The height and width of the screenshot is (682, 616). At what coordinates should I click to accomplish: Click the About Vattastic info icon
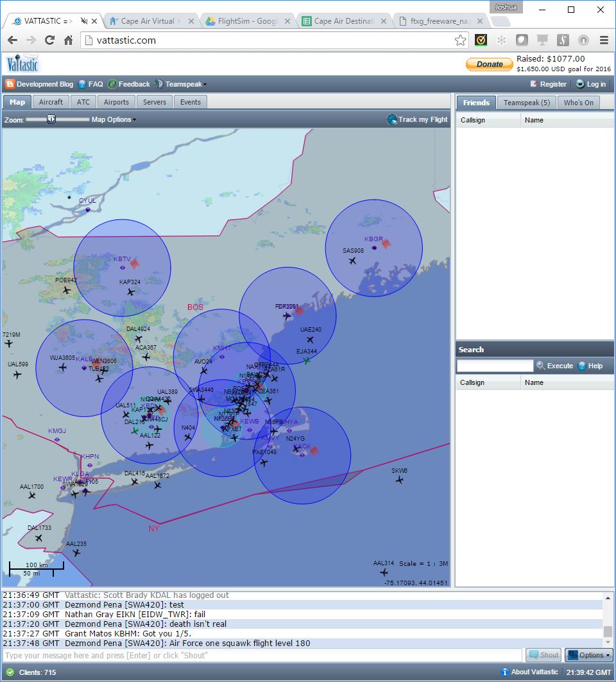504,672
